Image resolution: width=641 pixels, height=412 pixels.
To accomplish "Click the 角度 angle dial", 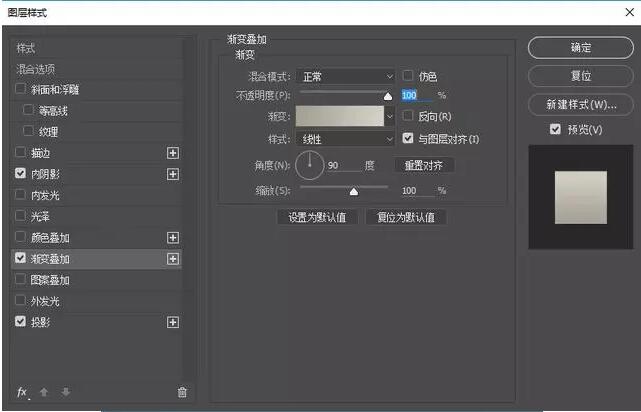I will coord(310,166).
